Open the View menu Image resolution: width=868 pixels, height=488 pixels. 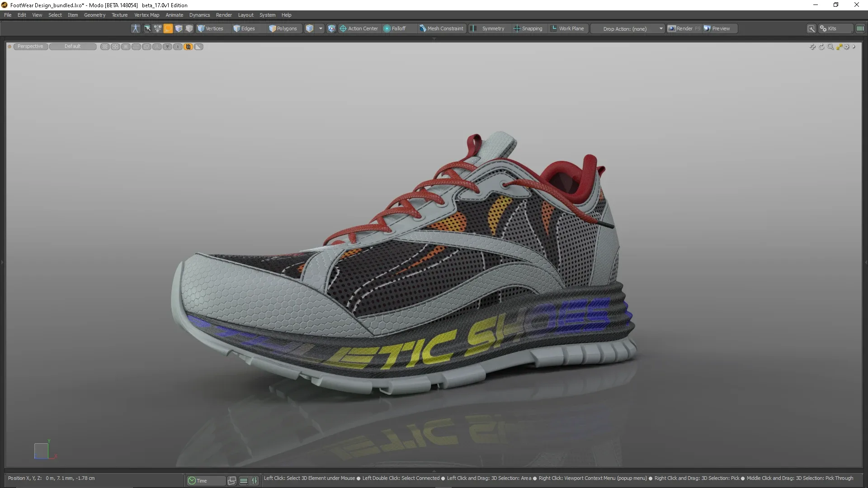(37, 15)
